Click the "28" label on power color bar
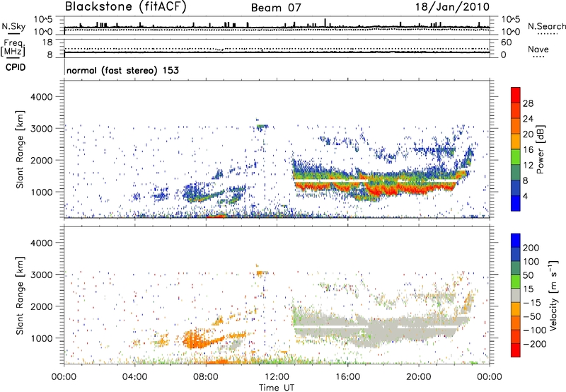This screenshot has height=392, width=566. (528, 103)
